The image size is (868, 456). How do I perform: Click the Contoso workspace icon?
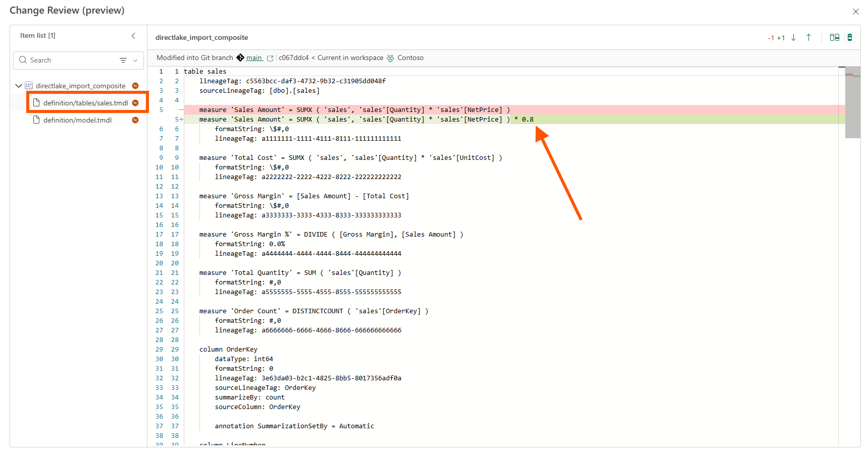tap(390, 58)
